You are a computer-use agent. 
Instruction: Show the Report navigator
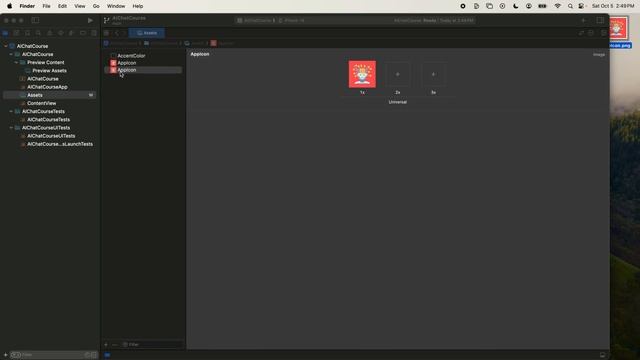coord(94,33)
